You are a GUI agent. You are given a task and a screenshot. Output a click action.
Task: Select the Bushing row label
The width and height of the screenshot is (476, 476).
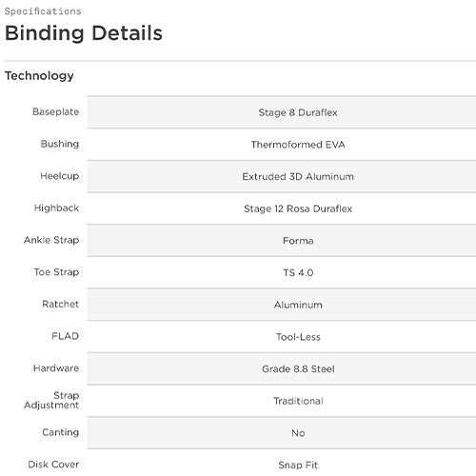60,144
